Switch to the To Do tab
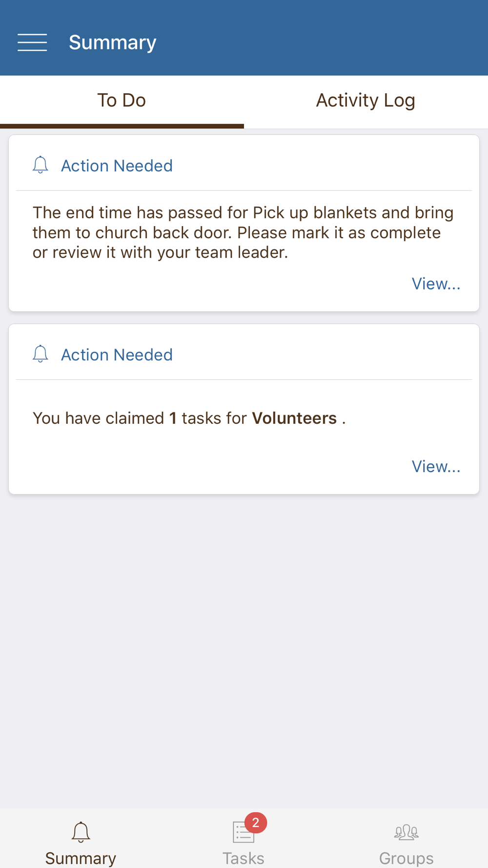The image size is (488, 868). (x=122, y=101)
